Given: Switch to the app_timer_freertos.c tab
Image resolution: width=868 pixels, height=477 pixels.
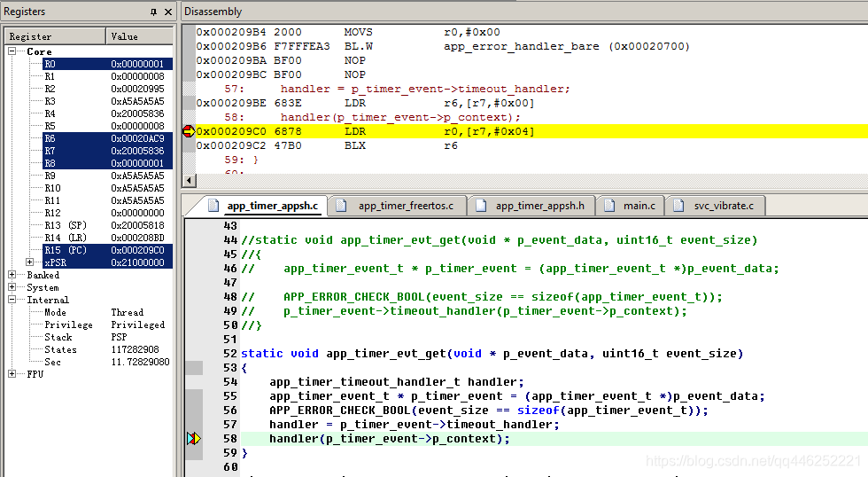Looking at the screenshot, I should (x=405, y=206).
